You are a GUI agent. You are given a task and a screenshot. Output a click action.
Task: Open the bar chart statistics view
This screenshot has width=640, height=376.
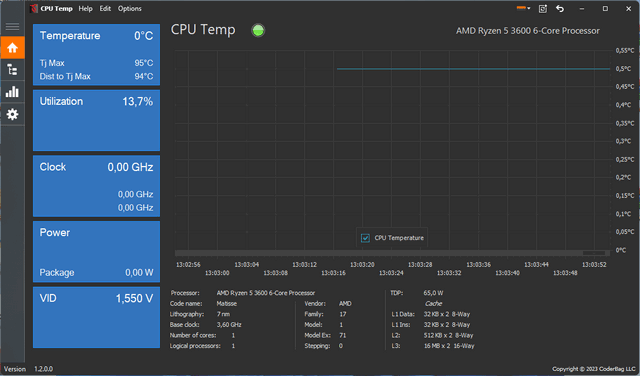pyautogui.click(x=12, y=92)
